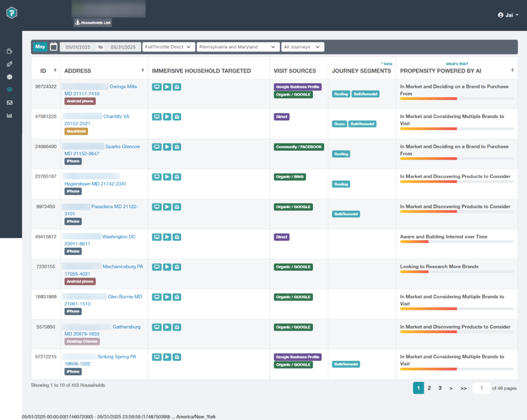Open the FullThrottle Direct dropdown
Image resolution: width=527 pixels, height=420 pixels.
[168, 47]
